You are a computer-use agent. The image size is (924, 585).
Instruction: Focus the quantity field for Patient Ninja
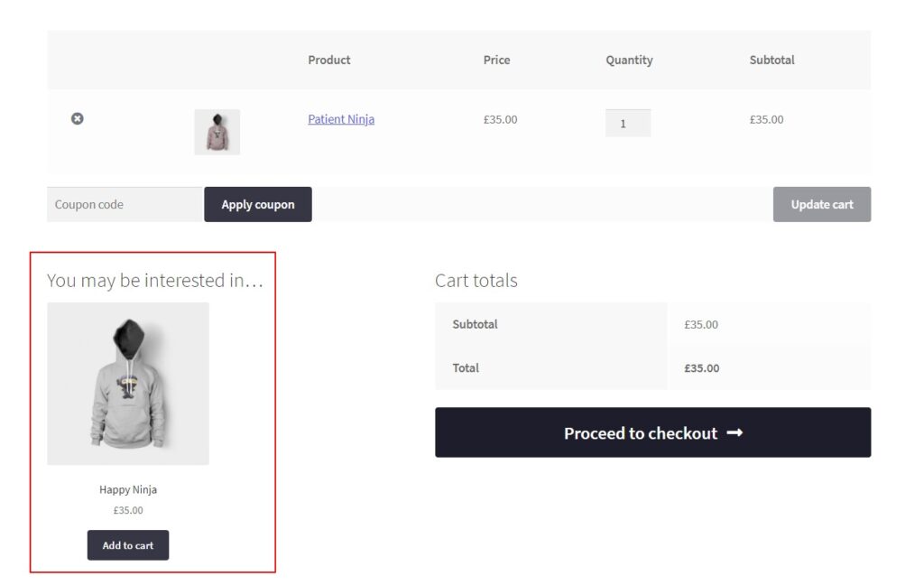[x=627, y=123]
